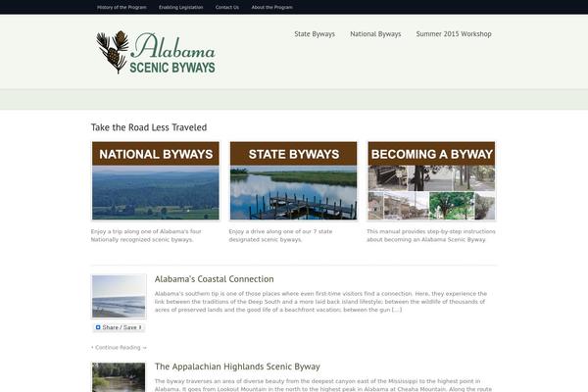This screenshot has width=588, height=392.
Task: Follow the Continue Reading link
Action: click(x=119, y=348)
